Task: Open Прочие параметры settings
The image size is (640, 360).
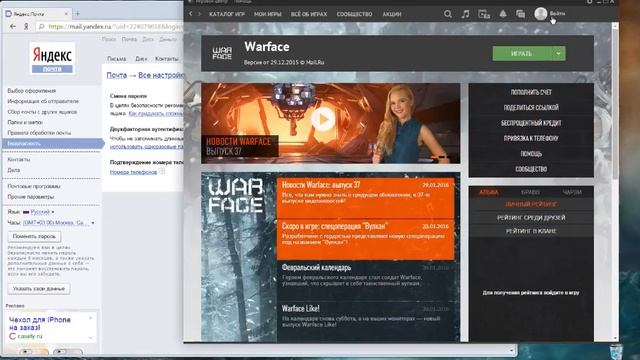Action: tap(31, 197)
